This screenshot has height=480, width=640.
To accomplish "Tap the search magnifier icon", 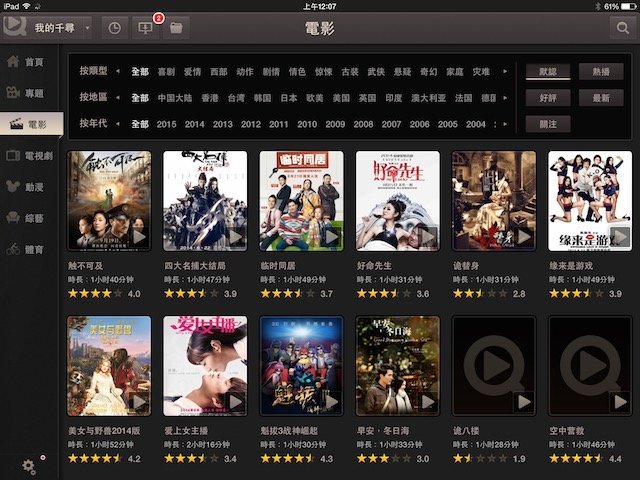I will [622, 28].
